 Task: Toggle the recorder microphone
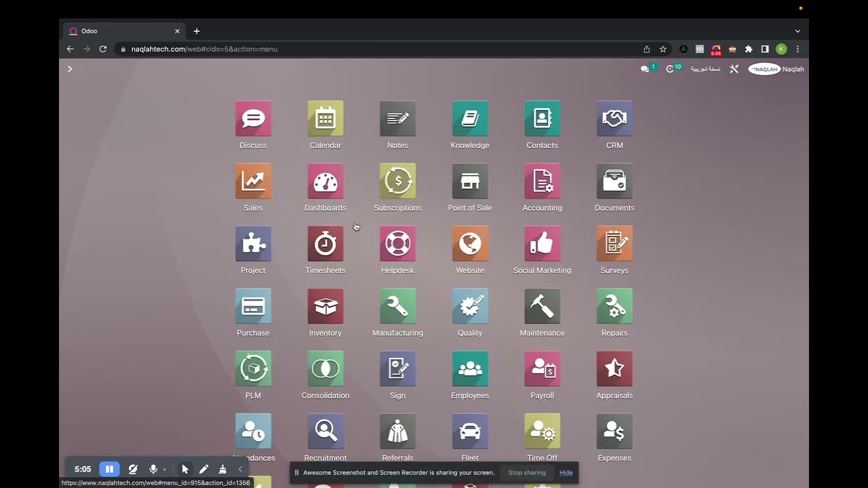tap(153, 469)
